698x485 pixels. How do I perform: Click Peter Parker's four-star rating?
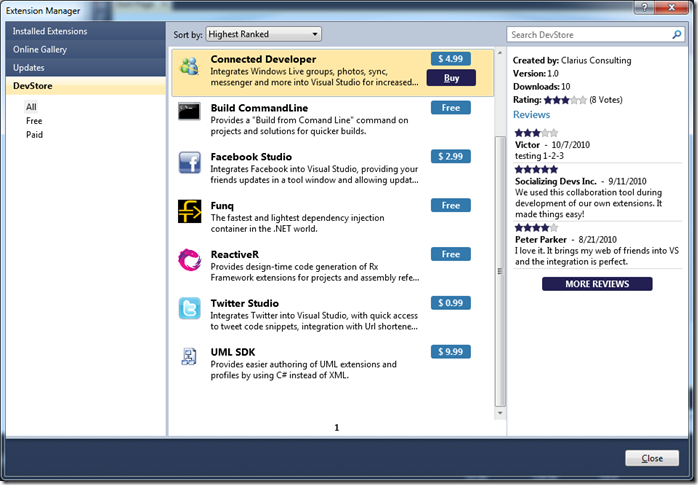point(536,228)
